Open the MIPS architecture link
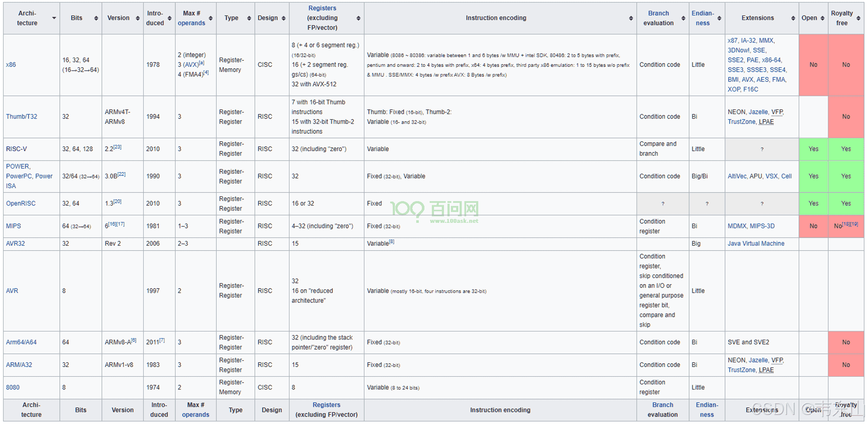Image resolution: width=868 pixels, height=424 pixels. (13, 226)
